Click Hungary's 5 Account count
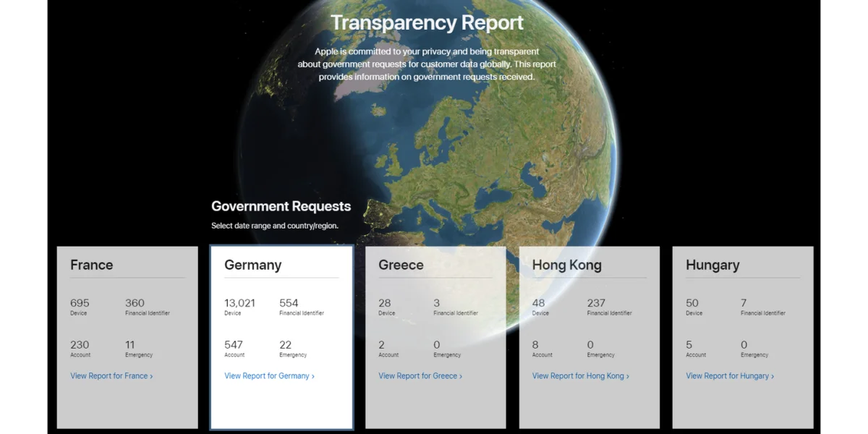The width and height of the screenshot is (868, 434). click(x=689, y=345)
